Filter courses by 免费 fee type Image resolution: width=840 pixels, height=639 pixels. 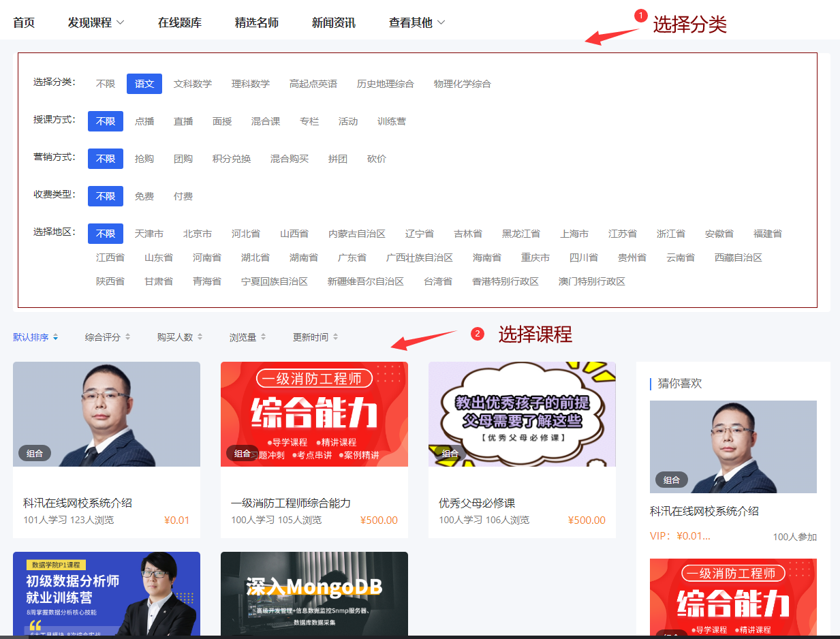(x=144, y=196)
